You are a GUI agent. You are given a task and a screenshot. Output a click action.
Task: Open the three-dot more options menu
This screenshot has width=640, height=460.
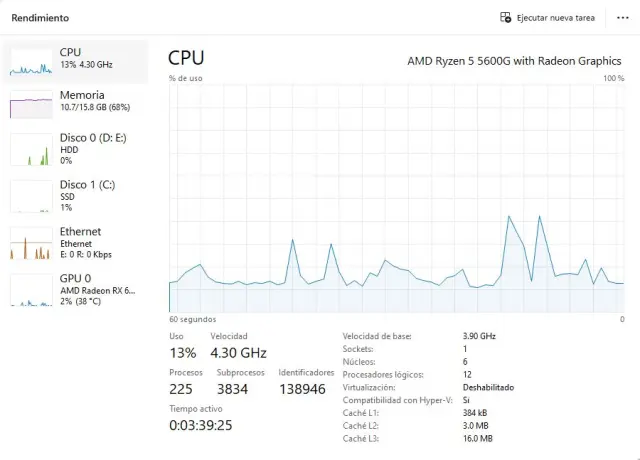coord(622,18)
